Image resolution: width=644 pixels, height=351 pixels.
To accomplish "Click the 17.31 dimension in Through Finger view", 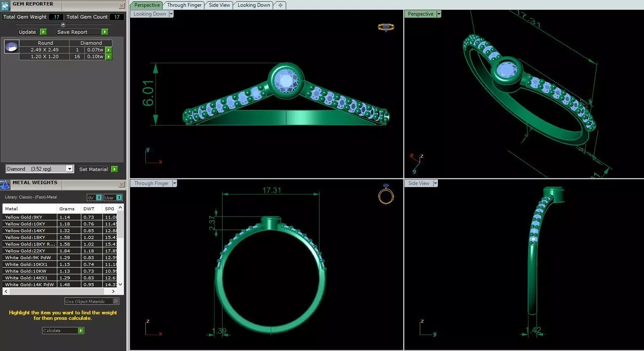I will 271,190.
